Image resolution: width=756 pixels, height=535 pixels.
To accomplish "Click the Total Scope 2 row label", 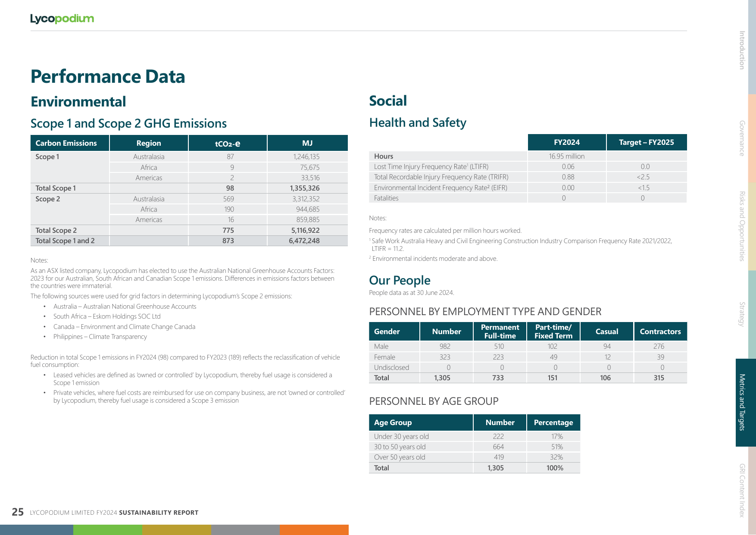I will 56,230.
